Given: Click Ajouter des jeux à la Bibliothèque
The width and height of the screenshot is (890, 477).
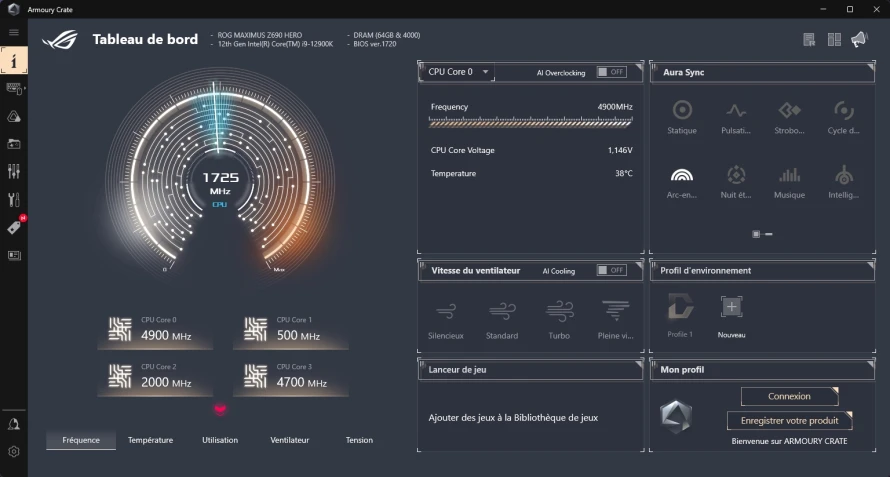Looking at the screenshot, I should tap(513, 418).
